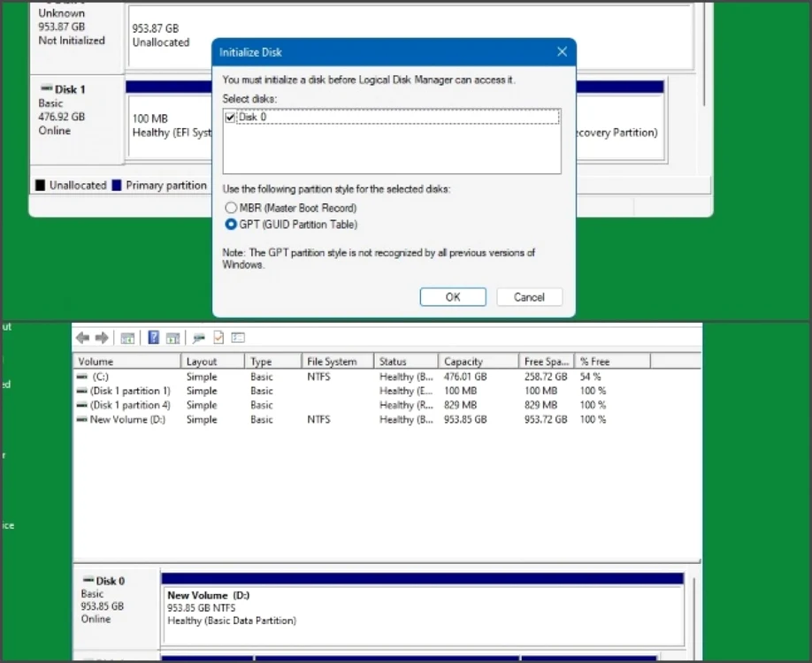Click the black Unallocated legend swatch
Screen dimensions: 812x663
point(40,186)
